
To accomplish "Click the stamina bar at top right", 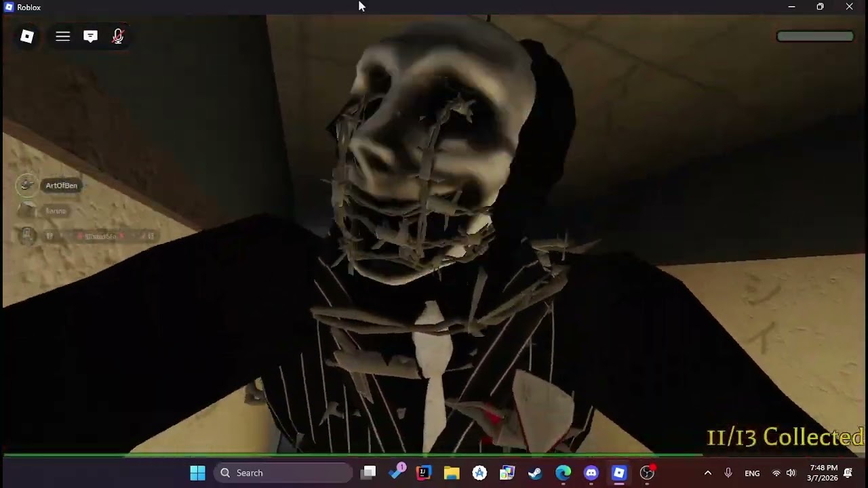I will [x=815, y=36].
